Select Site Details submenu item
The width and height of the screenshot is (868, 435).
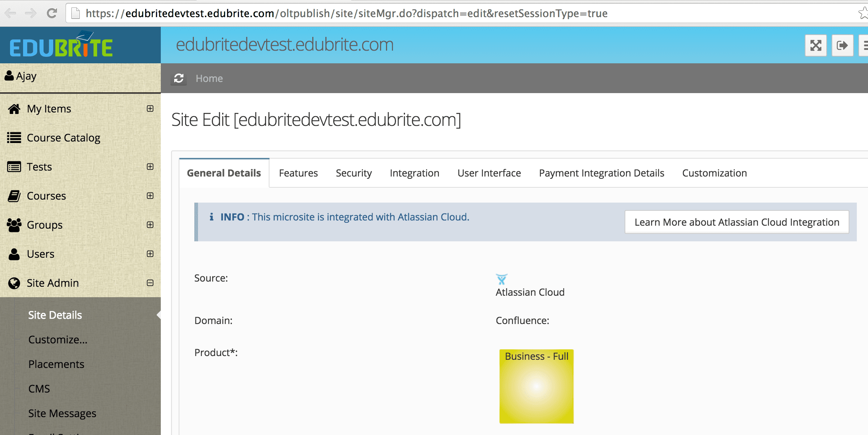point(55,315)
